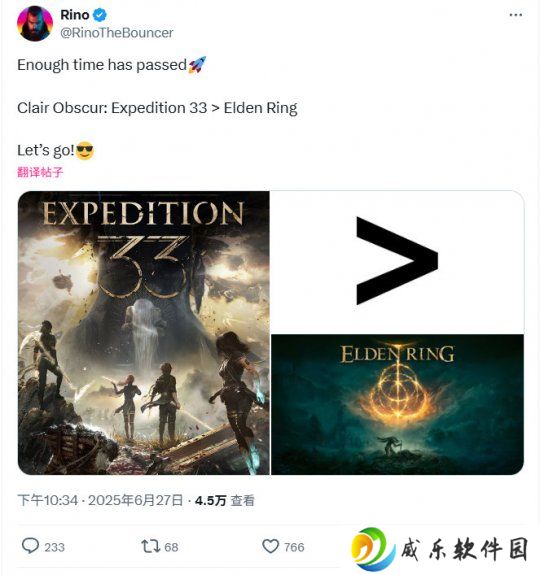This screenshot has height=575, width=540.
Task: Click the 766 likes count
Action: click(294, 547)
